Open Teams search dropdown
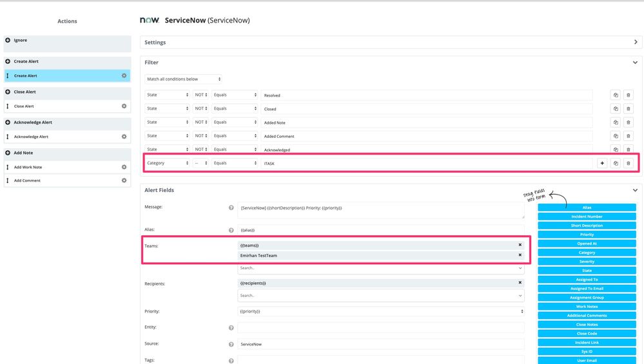The image size is (644, 364). tap(381, 268)
